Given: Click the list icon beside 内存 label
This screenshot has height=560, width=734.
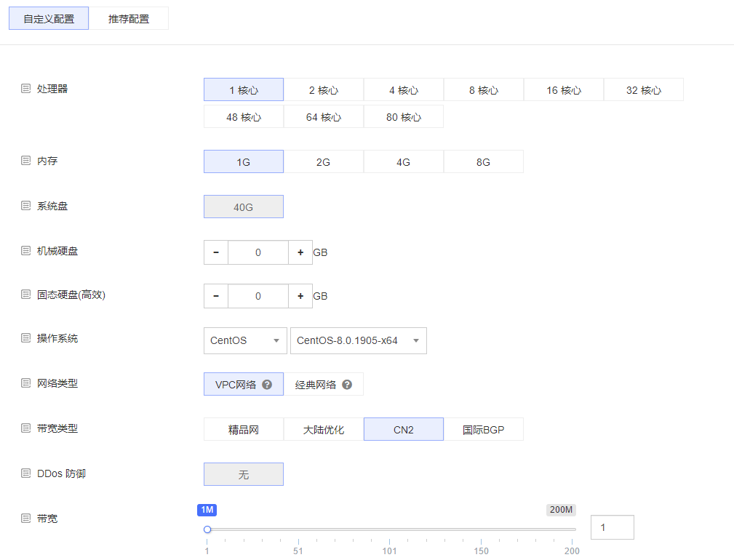Looking at the screenshot, I should pos(25,161).
